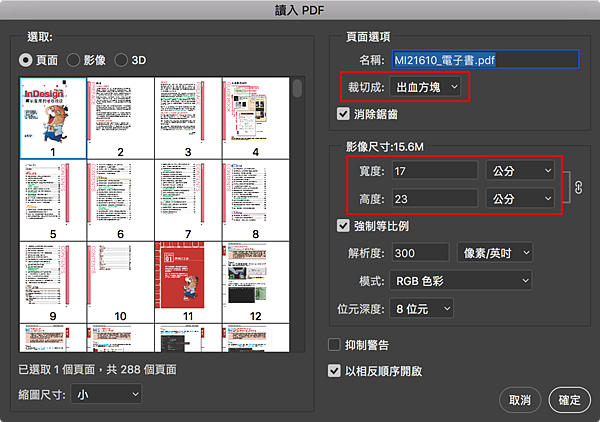Viewport: 600px width, 422px height.
Task: Select page 10 thumbnail
Action: [x=121, y=282]
